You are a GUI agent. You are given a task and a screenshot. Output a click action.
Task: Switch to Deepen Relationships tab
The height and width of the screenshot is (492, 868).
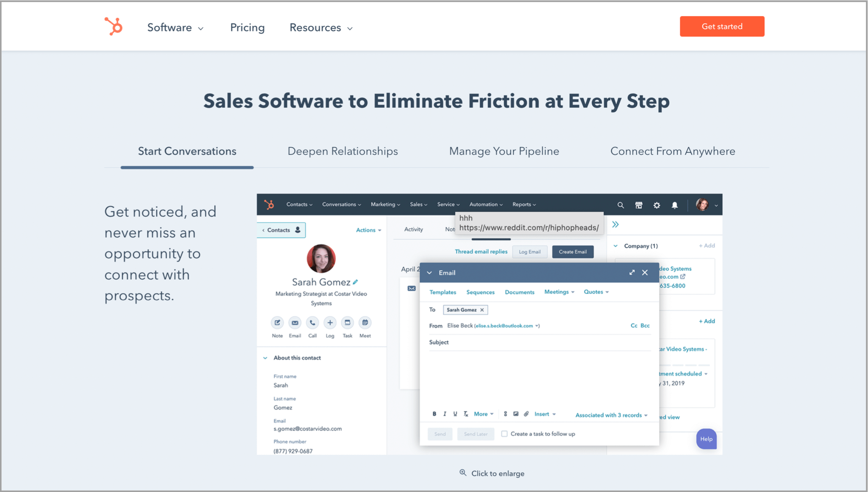[x=342, y=151]
